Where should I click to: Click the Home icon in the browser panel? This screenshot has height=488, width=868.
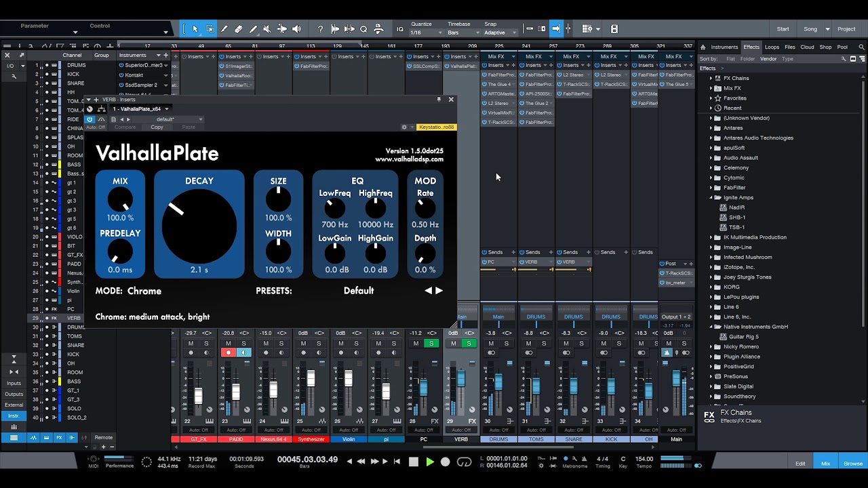(x=703, y=47)
